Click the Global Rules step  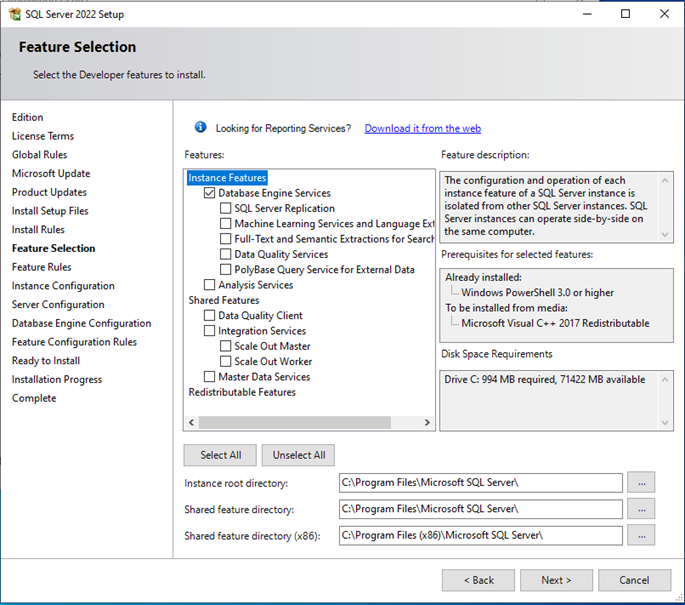(x=39, y=155)
